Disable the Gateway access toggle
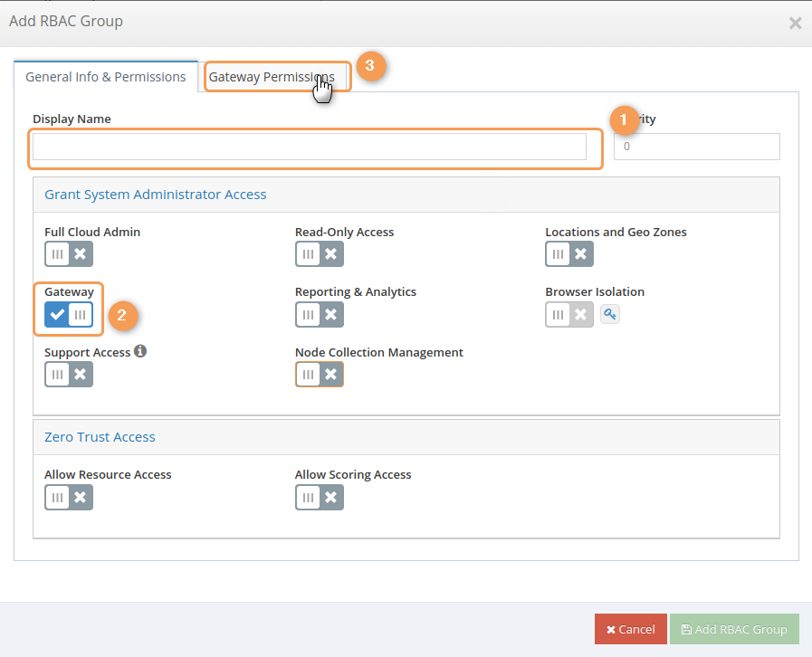The image size is (812, 657). tap(69, 314)
